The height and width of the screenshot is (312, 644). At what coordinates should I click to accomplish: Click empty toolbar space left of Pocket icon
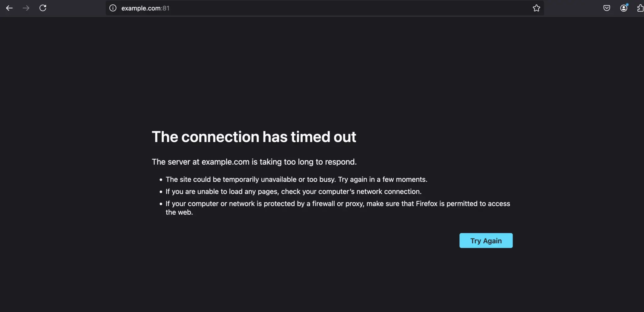click(572, 8)
